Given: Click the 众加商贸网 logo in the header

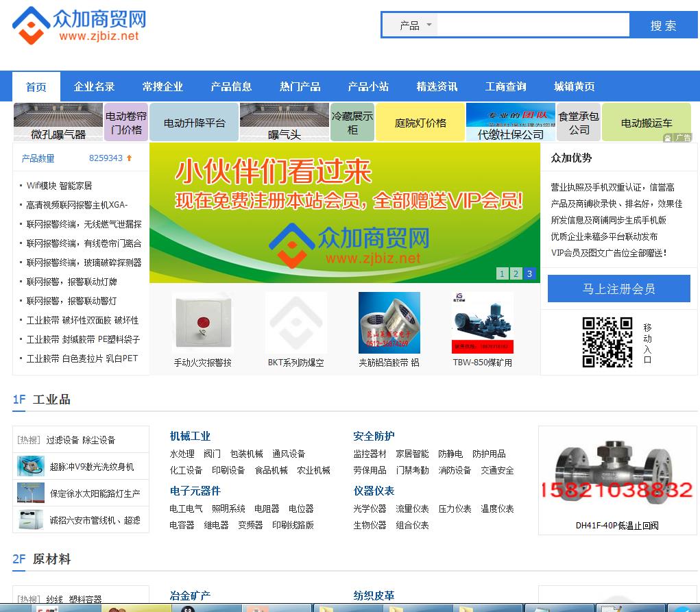Looking at the screenshot, I should [x=79, y=25].
